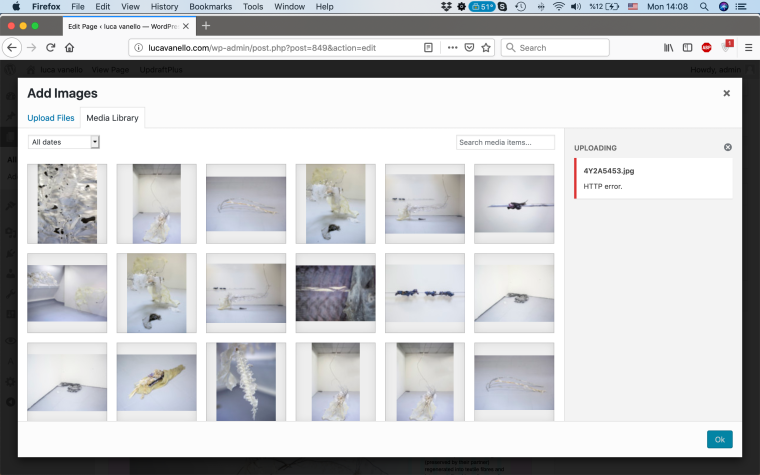Click the Search media items field
The width and height of the screenshot is (760, 475).
coord(505,143)
